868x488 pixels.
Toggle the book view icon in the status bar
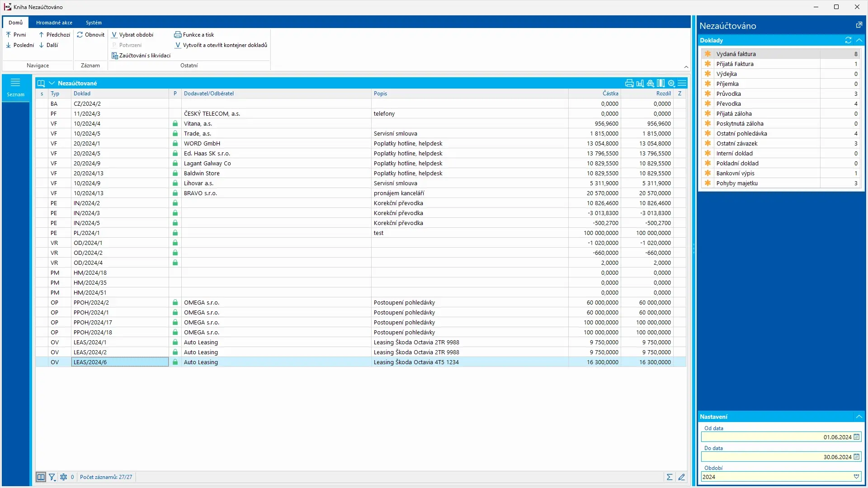pos(41,477)
